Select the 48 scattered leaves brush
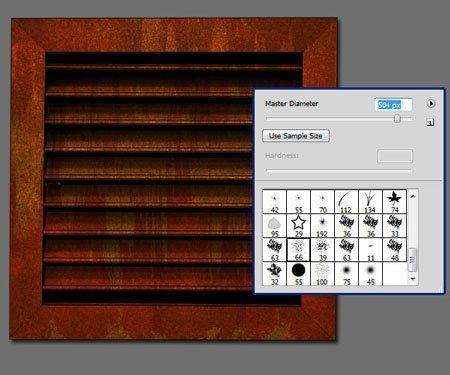 [395, 250]
